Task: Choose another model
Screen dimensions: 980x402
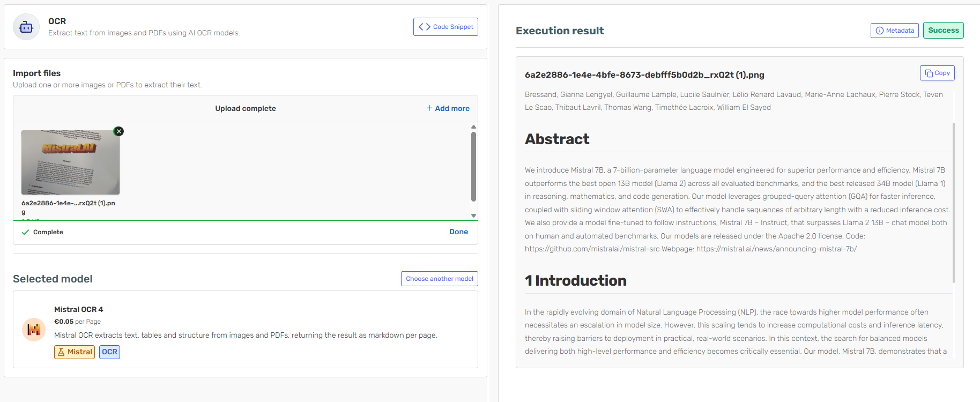Action: pyautogui.click(x=440, y=279)
